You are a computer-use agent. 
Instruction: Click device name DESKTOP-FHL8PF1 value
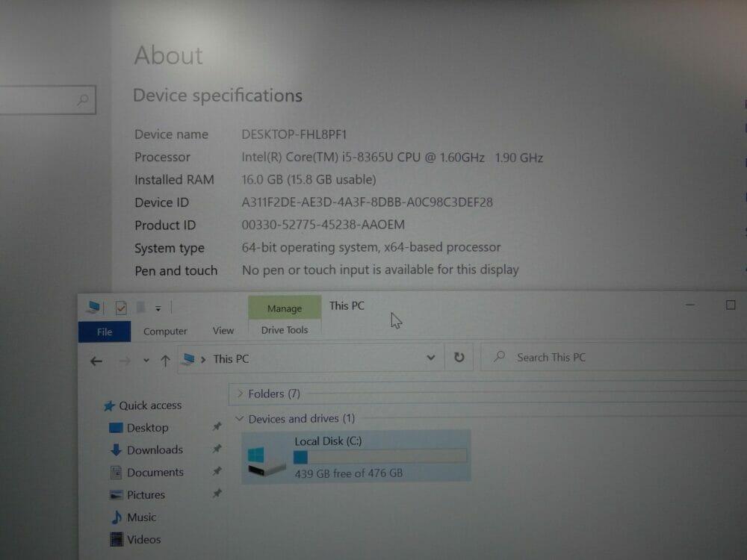[294, 134]
